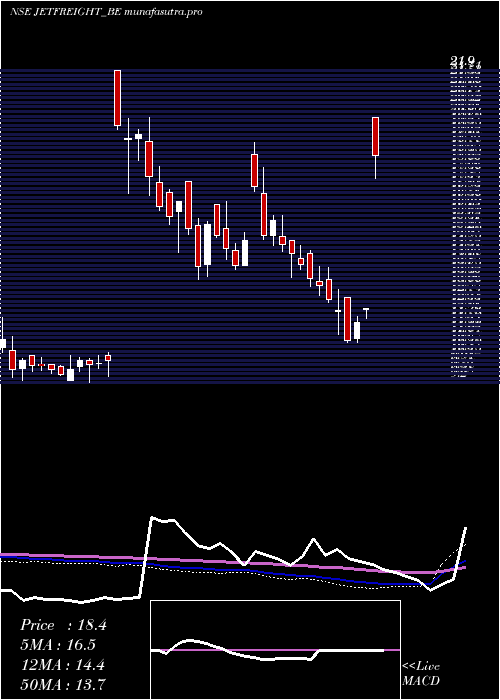The image size is (500, 700).
Task: Click the '50MA : 13.7' label
Action: [63, 685]
